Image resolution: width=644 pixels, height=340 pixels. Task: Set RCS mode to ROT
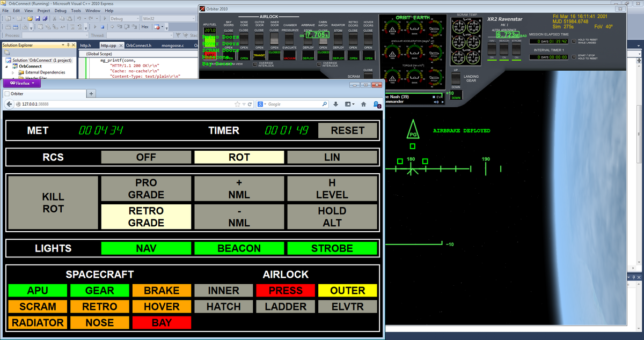(x=239, y=157)
